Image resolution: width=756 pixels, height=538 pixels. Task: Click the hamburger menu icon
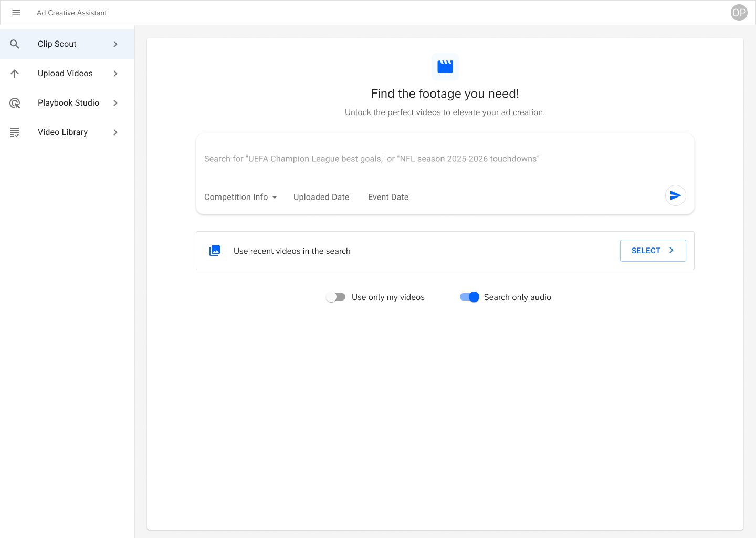[16, 13]
